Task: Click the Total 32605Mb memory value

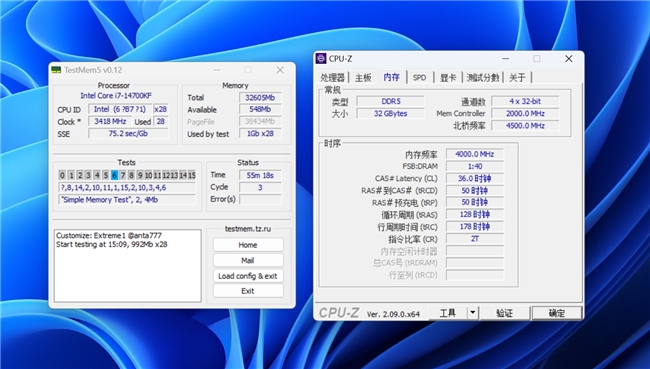Action: coord(260,97)
